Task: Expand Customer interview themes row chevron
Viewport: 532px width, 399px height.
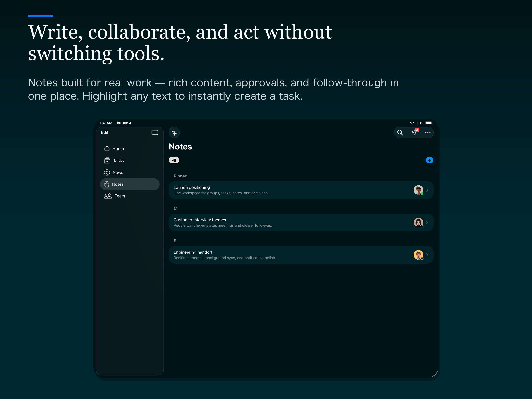Action: pos(427,222)
